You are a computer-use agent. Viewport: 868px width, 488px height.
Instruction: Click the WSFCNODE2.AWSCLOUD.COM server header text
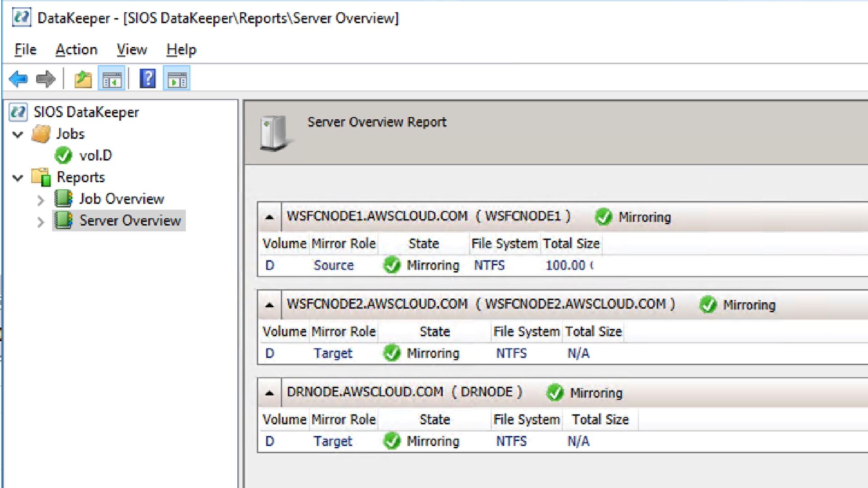(x=481, y=304)
